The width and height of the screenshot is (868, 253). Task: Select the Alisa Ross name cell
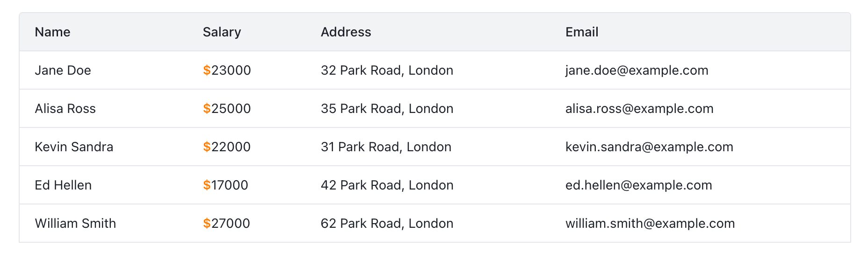click(65, 108)
